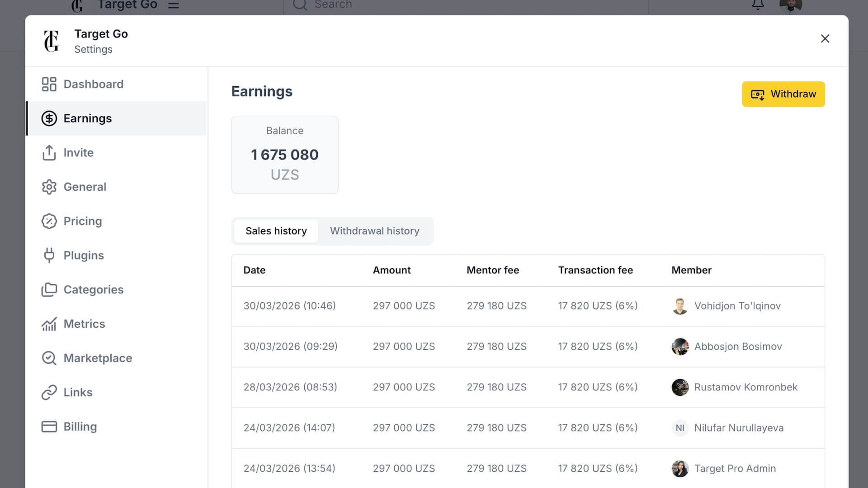Go to Invite section
This screenshot has height=488, width=868.
click(117, 153)
